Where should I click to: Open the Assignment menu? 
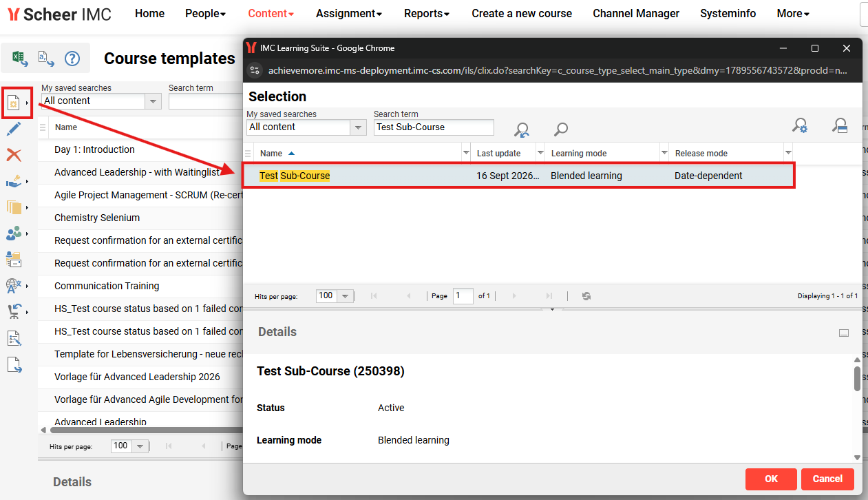click(x=349, y=14)
